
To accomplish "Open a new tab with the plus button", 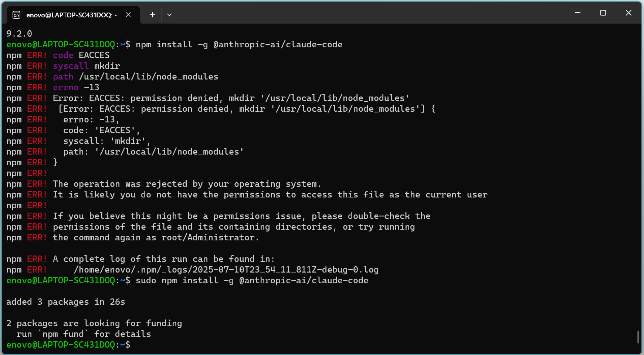I will tap(152, 15).
